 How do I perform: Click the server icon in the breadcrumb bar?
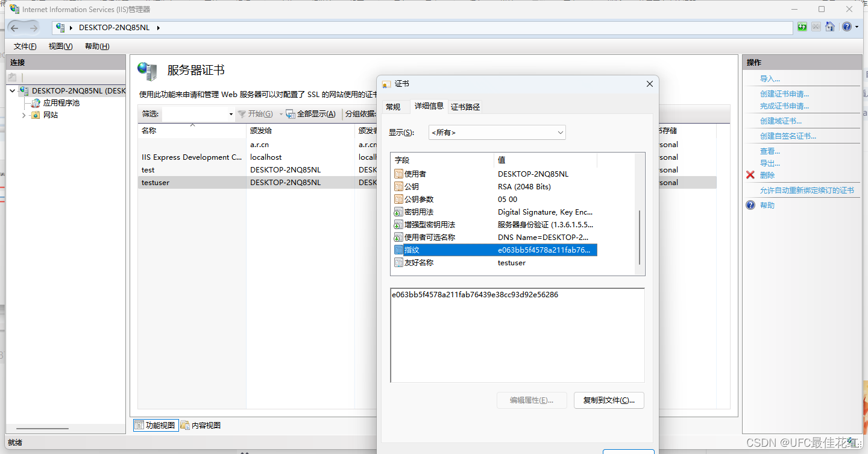pyautogui.click(x=60, y=27)
